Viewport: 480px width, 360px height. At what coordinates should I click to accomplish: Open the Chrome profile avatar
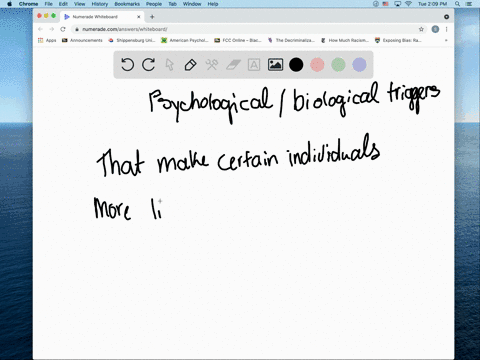(435, 29)
